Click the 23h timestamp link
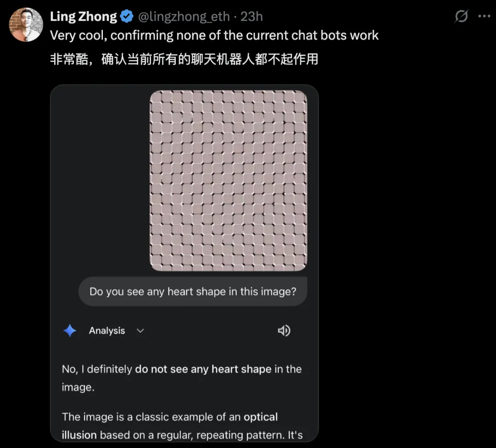Screen dimensions: 496x448 pyautogui.click(x=252, y=17)
